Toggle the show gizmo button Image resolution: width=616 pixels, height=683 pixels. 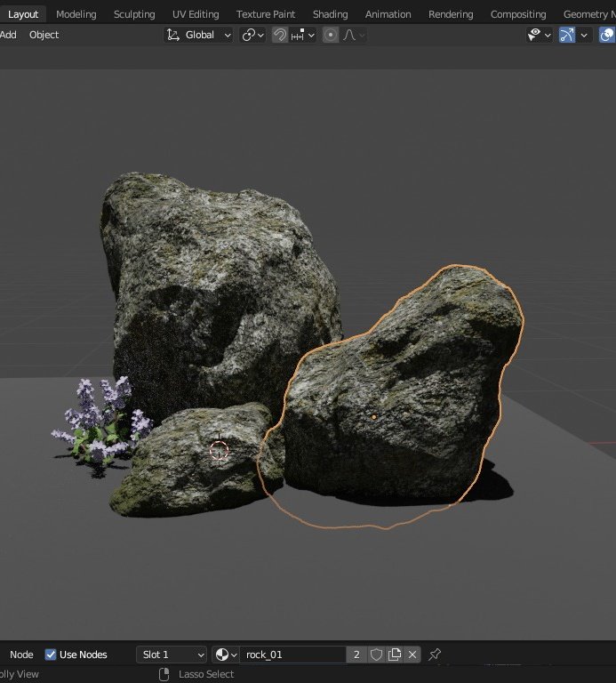(567, 35)
